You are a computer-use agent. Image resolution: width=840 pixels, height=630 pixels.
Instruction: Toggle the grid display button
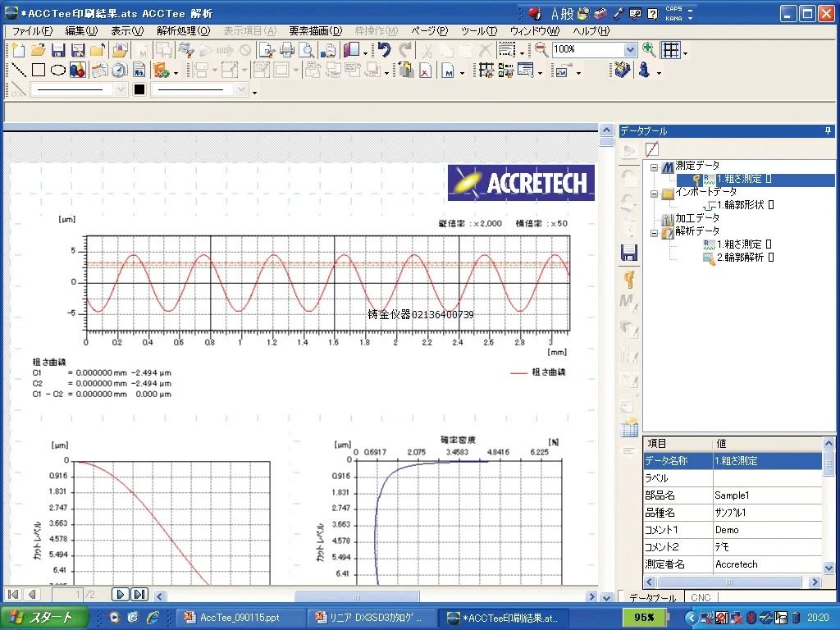(x=671, y=50)
